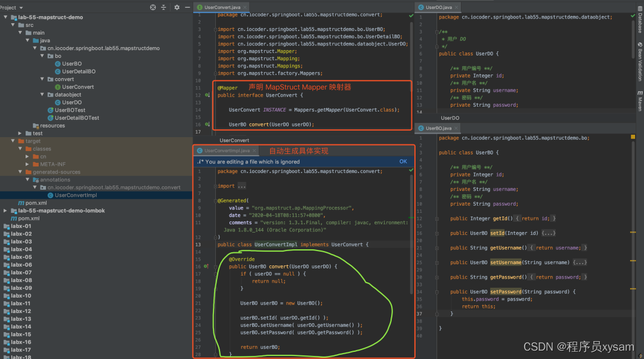Click OK on ignored file notification
Viewport: 644px width, 359px height.
(x=403, y=162)
